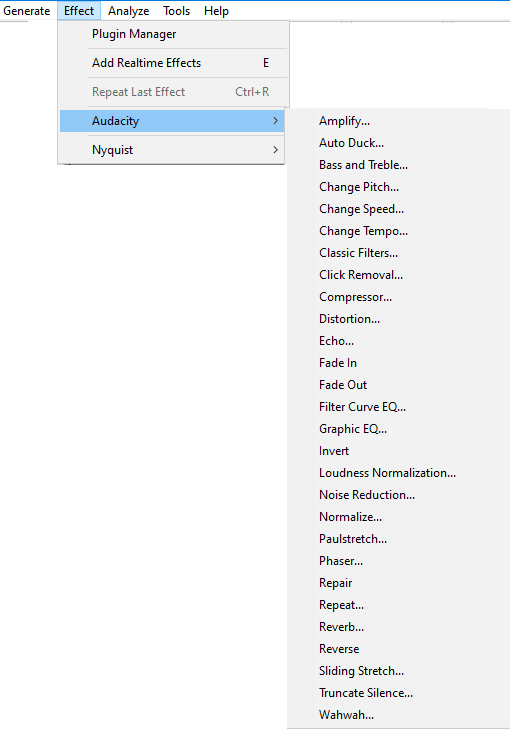Open the Help menu

pos(216,11)
